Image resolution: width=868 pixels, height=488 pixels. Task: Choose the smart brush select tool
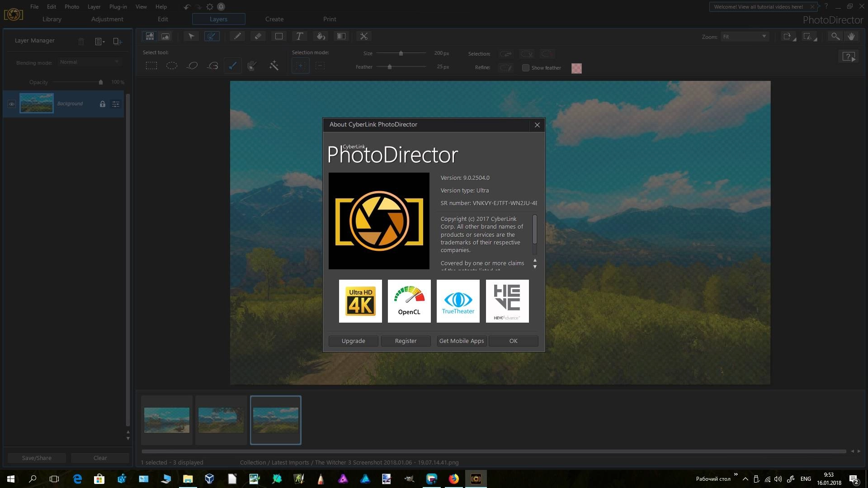(x=253, y=66)
